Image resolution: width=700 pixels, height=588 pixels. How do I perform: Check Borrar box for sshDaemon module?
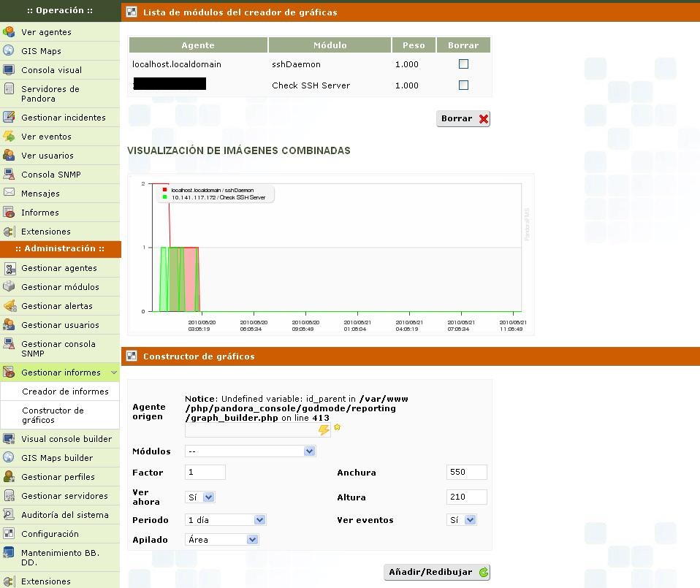tap(463, 64)
